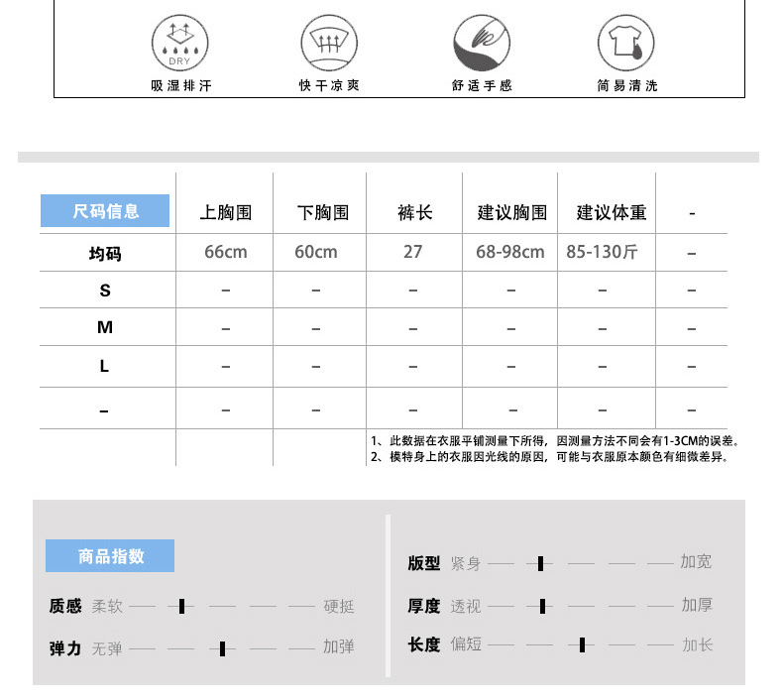Click the 长度 index label
Screen dimensions: 783x700
click(x=424, y=644)
